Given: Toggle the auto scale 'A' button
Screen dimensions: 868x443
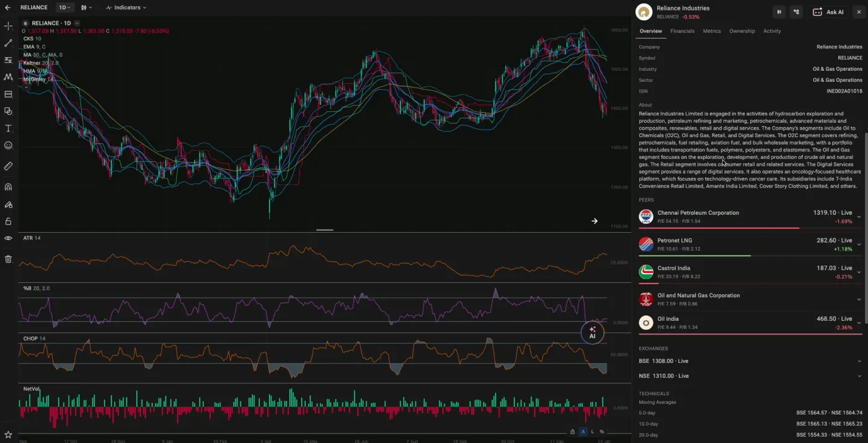Looking at the screenshot, I should pos(583,431).
